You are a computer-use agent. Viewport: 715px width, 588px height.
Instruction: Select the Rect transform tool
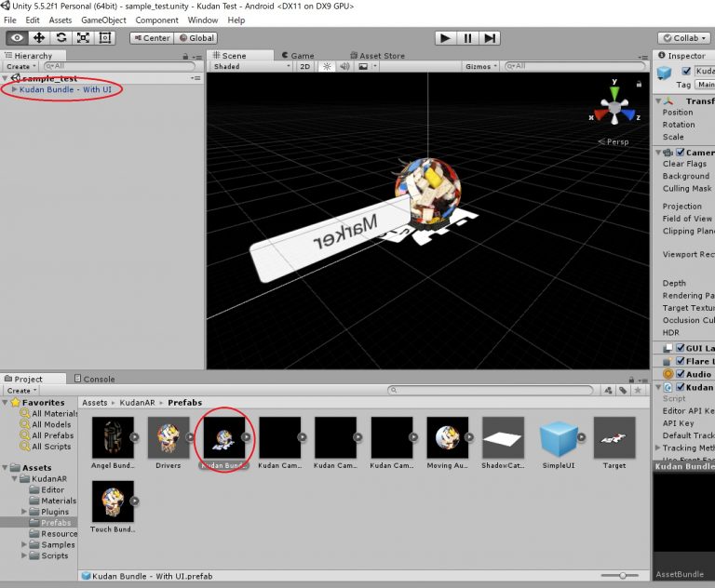105,38
